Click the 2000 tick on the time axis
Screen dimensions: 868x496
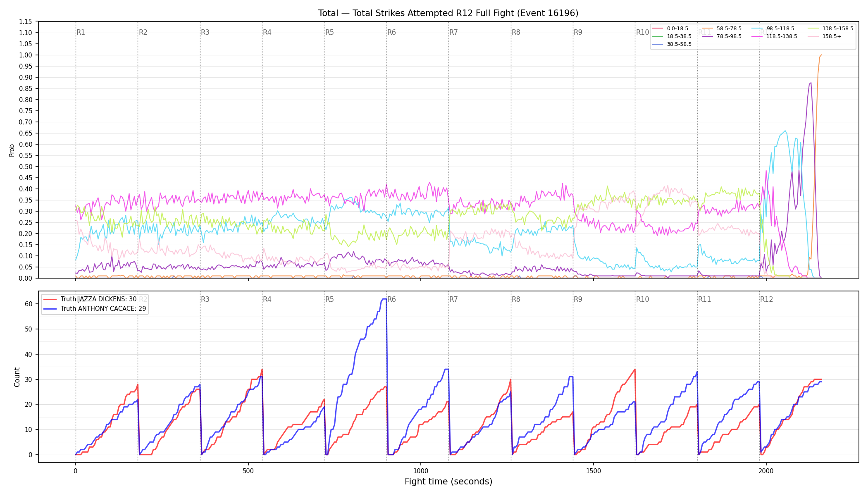[x=766, y=471]
